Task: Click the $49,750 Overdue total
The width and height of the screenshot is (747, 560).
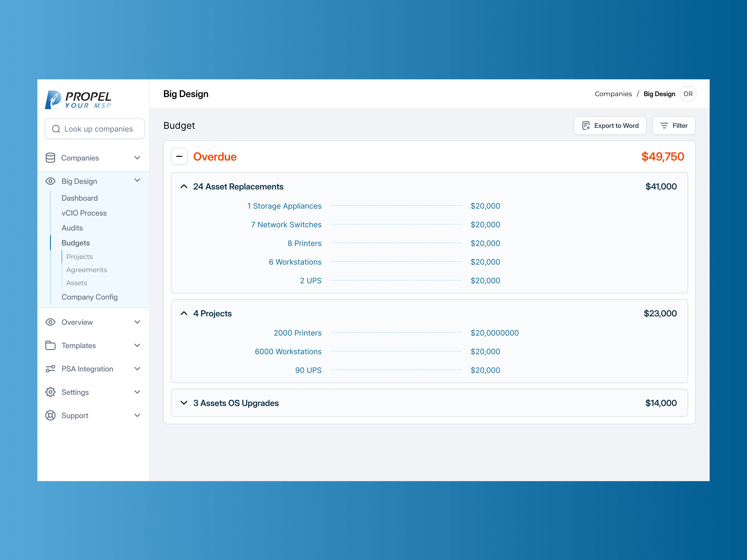Action: (x=662, y=157)
